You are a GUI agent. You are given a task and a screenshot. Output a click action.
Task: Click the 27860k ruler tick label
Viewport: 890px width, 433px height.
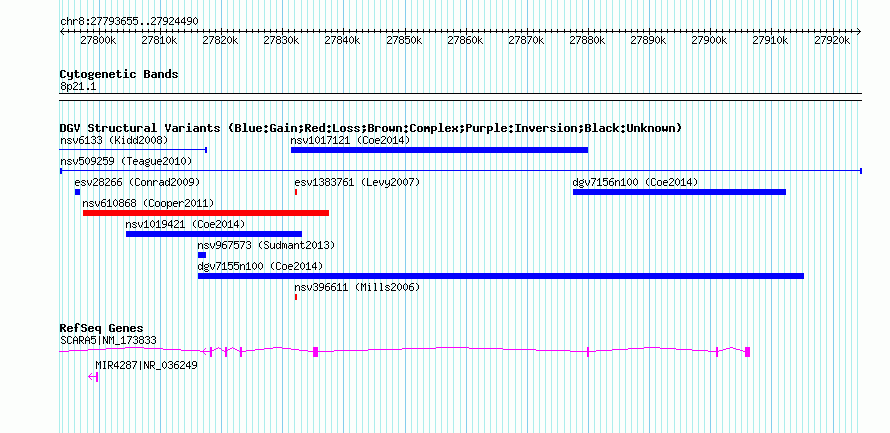tap(466, 41)
